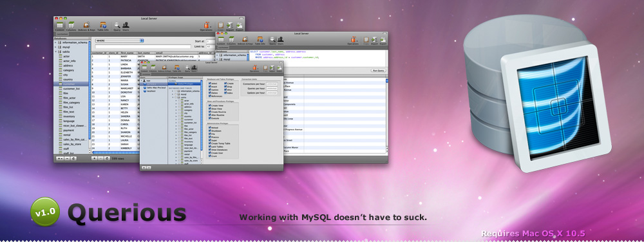This screenshot has width=644, height=242.
Task: Click Indexes & Keys in the users window
Action: coord(164,68)
